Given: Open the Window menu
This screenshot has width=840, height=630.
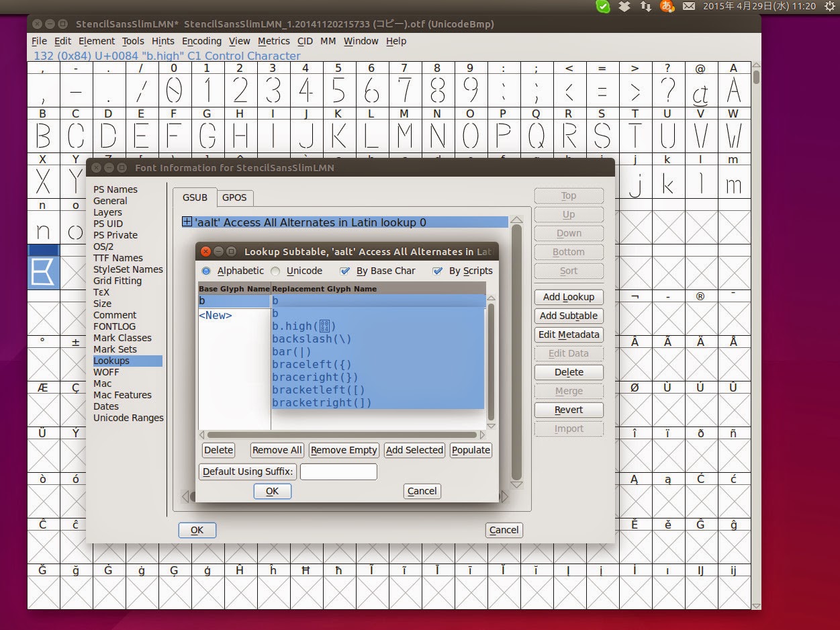Looking at the screenshot, I should pyautogui.click(x=361, y=41).
